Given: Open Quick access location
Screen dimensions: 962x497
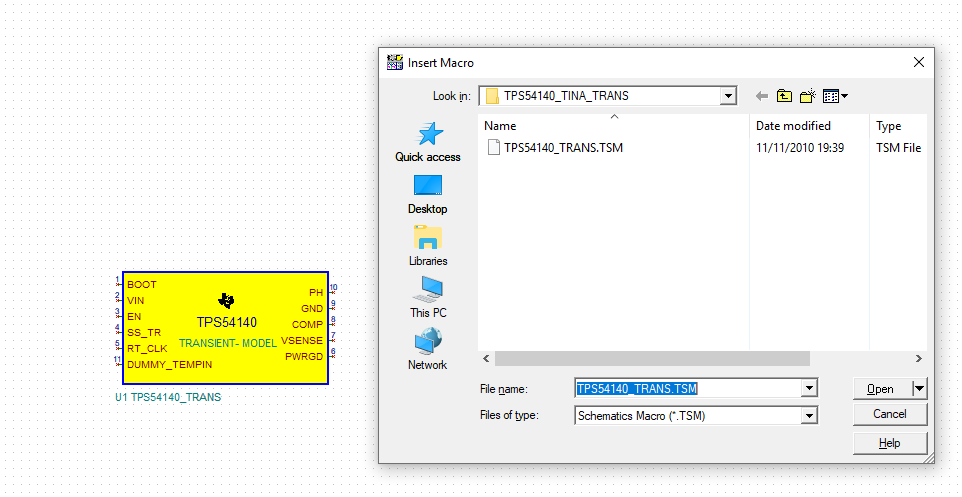Looking at the screenshot, I should click(x=428, y=142).
